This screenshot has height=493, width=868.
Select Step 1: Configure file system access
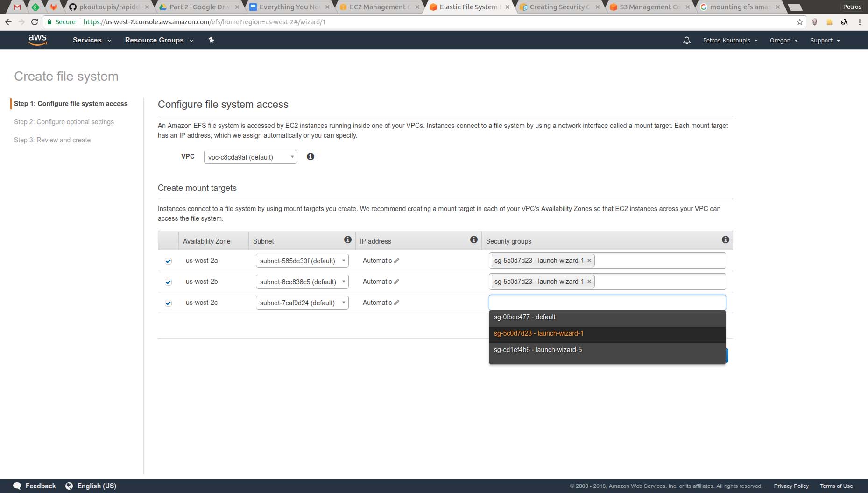click(x=71, y=104)
